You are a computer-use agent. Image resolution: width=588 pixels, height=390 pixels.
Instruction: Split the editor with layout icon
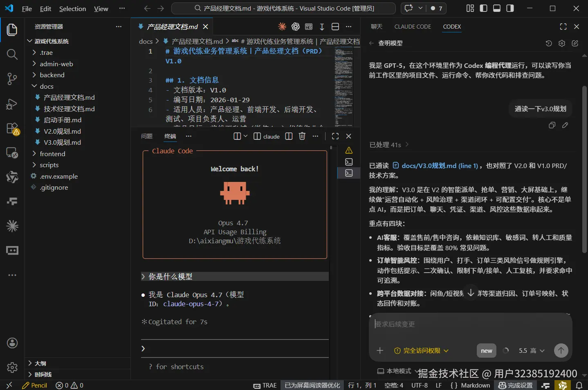335,27
